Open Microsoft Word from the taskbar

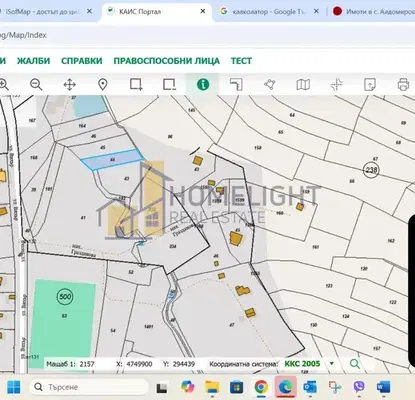pyautogui.click(x=383, y=387)
